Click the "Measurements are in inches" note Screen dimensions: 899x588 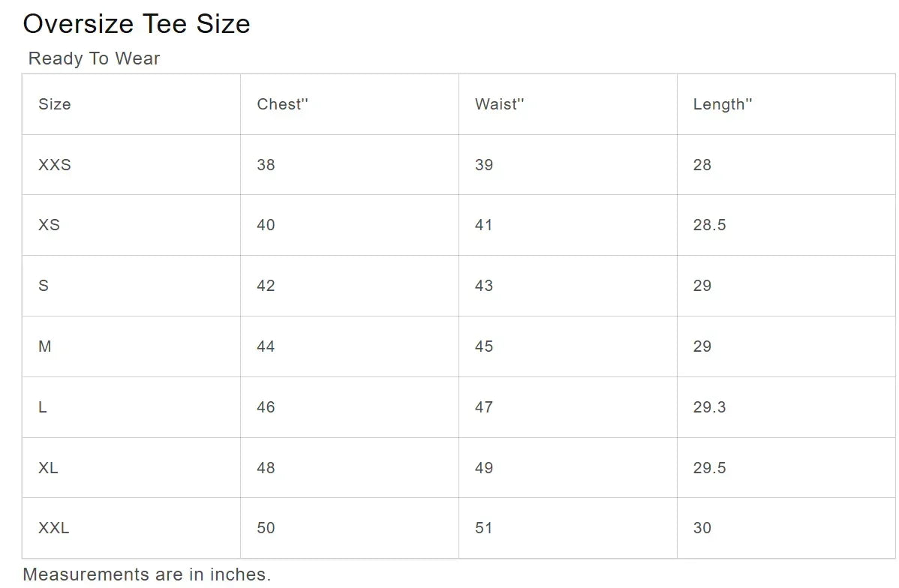(147, 574)
